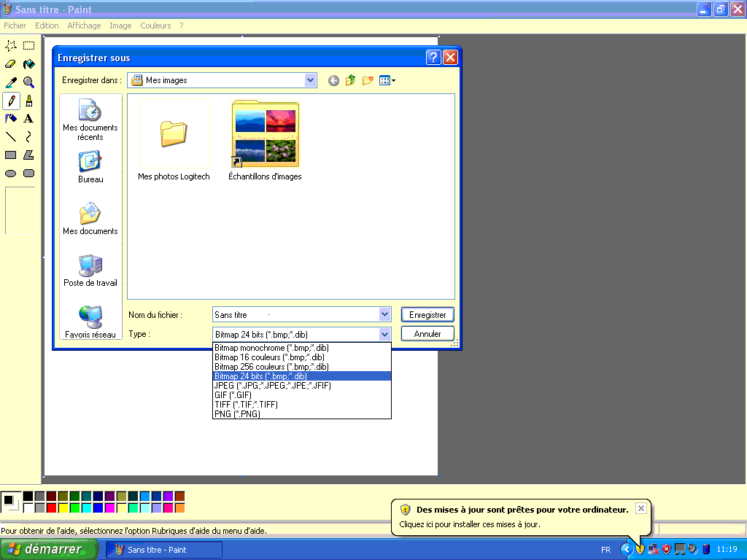The image size is (747, 560).
Task: Choose GIF file type option
Action: (301, 395)
